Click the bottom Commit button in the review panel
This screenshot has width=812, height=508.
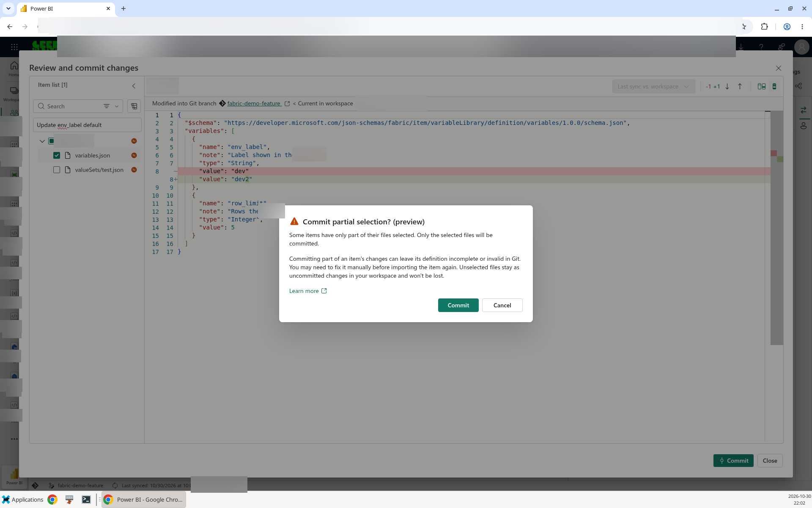point(733,461)
